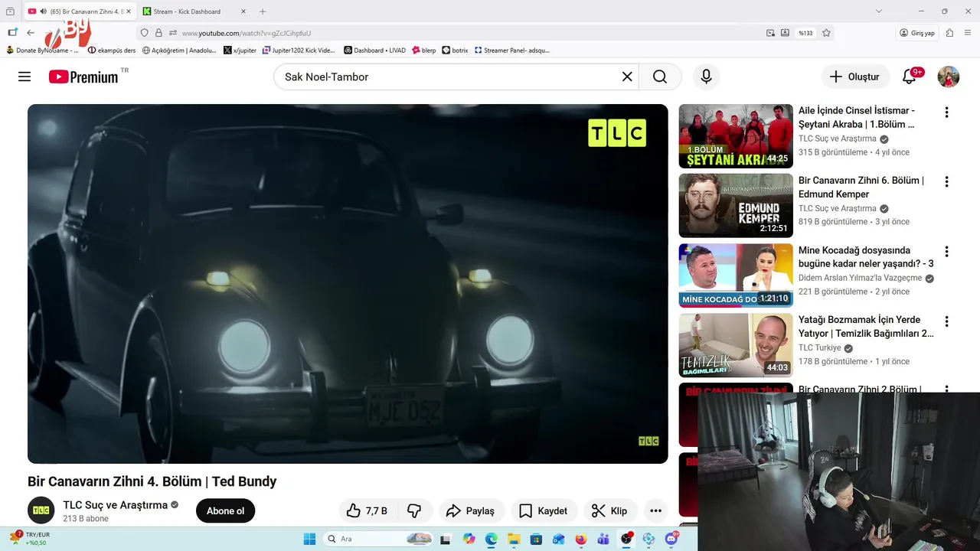Click the Paylaş share button
The width and height of the screenshot is (980, 551).
click(x=472, y=510)
